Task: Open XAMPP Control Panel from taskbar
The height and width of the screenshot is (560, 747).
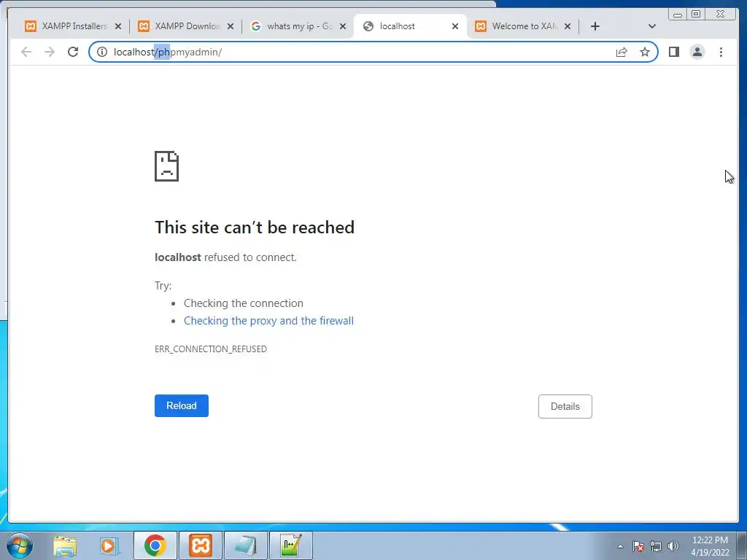Action: pos(201,545)
